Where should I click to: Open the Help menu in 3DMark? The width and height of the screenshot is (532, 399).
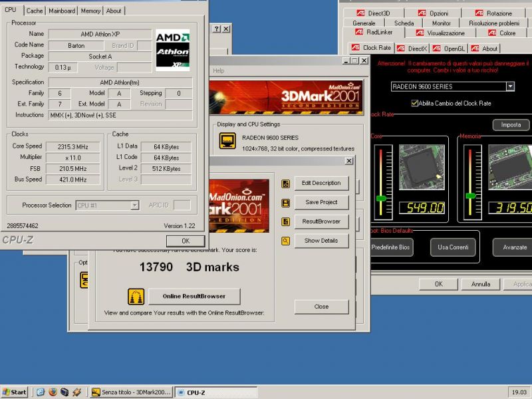[219, 70]
